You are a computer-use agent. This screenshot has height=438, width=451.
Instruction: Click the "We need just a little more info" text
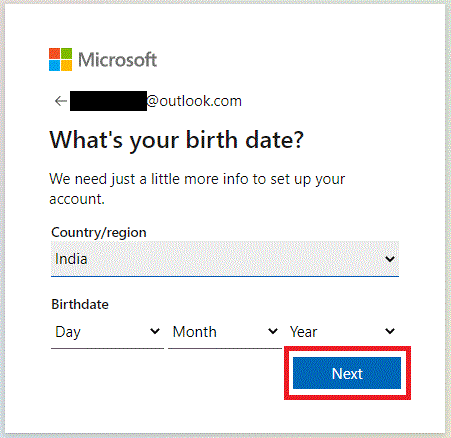coord(197,179)
